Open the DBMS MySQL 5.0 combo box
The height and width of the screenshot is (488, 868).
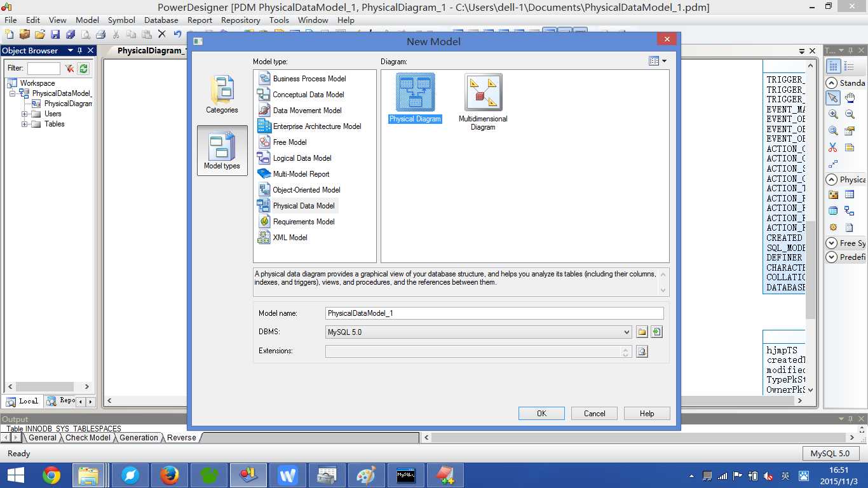point(478,332)
